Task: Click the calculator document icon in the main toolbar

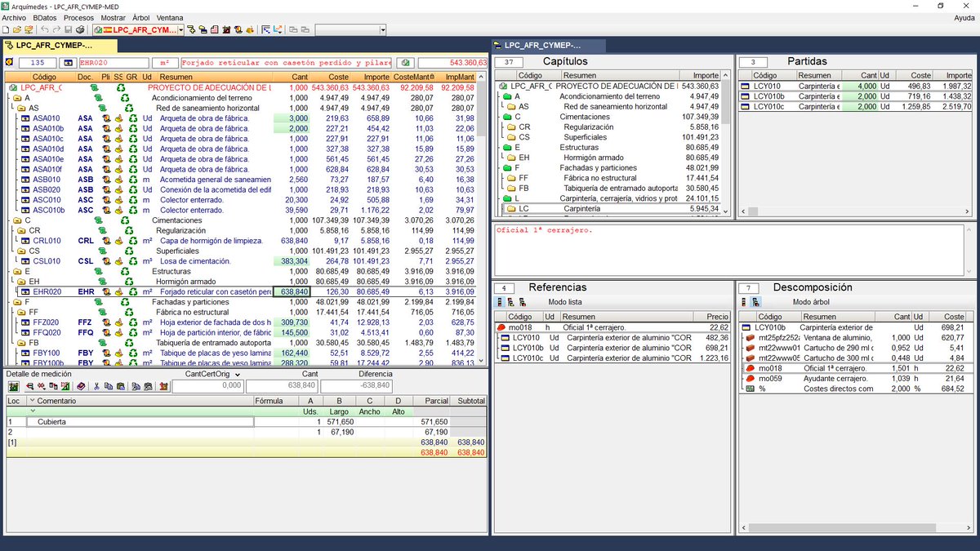Action: coord(214,30)
